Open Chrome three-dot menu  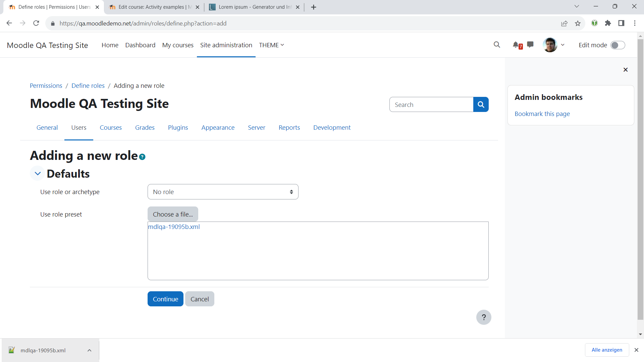(x=635, y=23)
